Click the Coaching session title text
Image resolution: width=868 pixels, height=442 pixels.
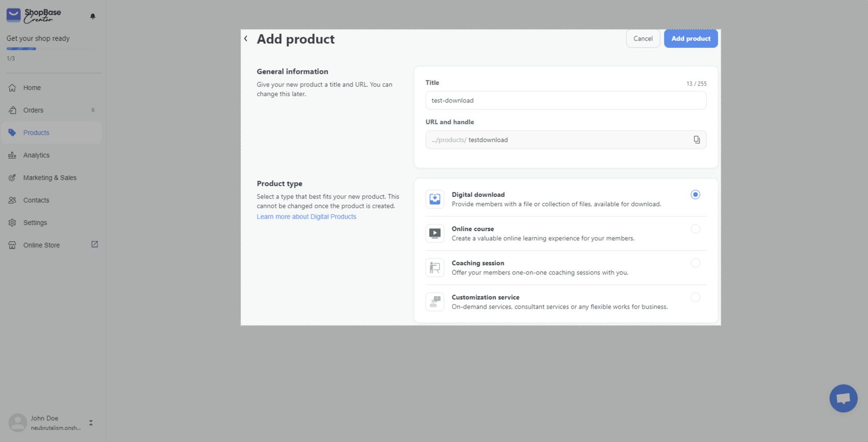click(478, 263)
